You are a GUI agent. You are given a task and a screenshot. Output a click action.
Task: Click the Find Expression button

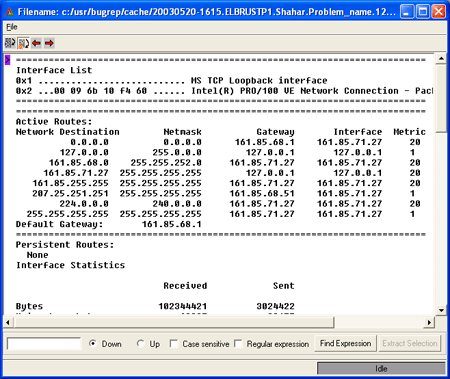[345, 343]
